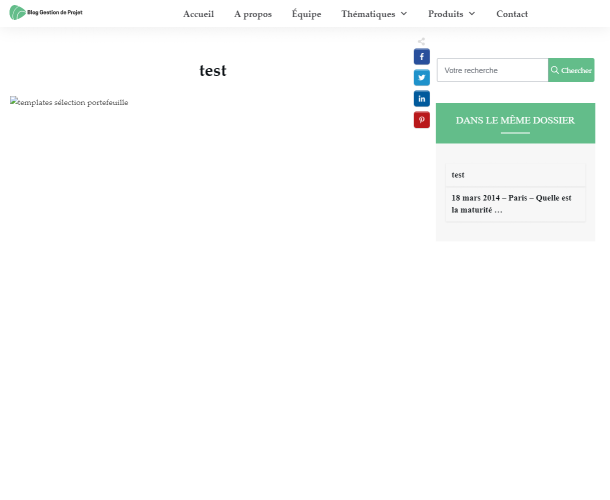Click the Blog Gestion de Projet logo
This screenshot has width=610, height=500.
click(46, 12)
